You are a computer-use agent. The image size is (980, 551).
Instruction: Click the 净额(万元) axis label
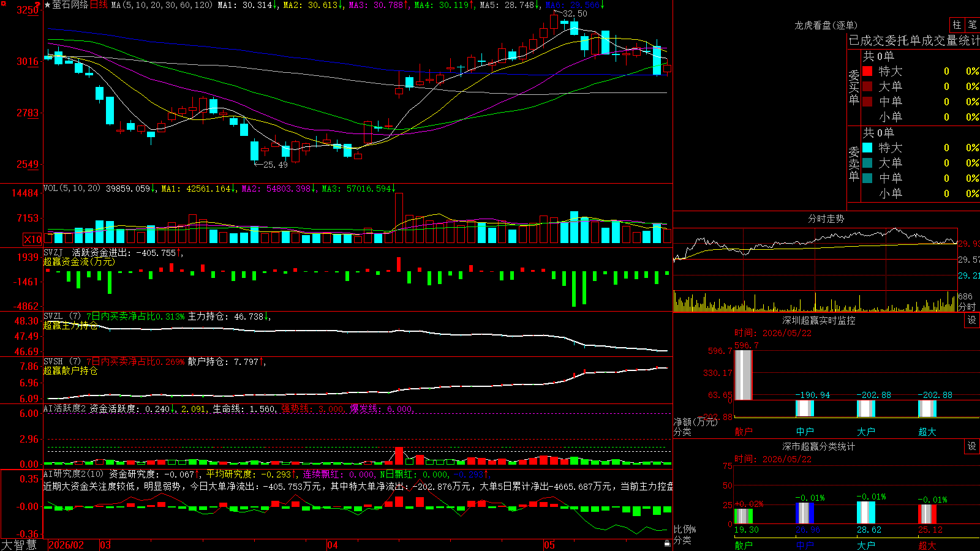[696, 422]
